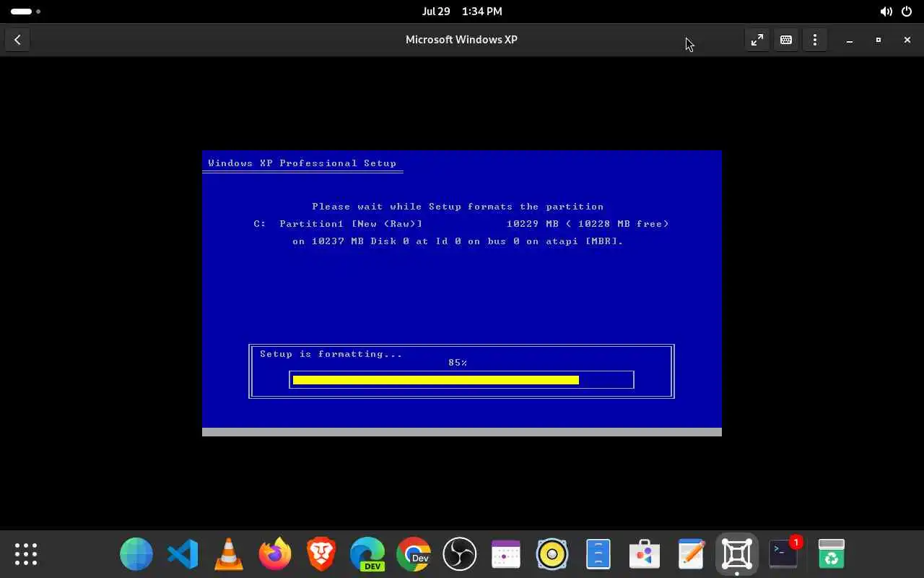
Task: Click the 85% progress label
Action: pyautogui.click(x=458, y=363)
